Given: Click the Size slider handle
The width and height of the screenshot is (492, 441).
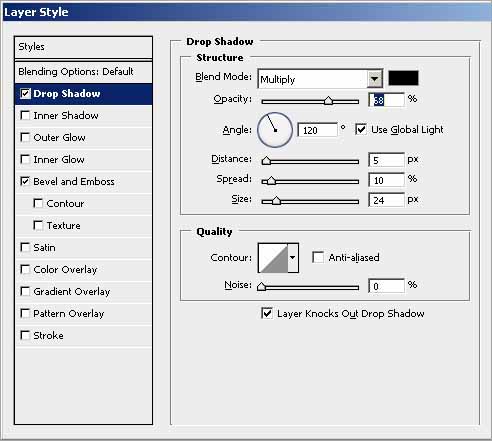Looking at the screenshot, I should point(276,201).
